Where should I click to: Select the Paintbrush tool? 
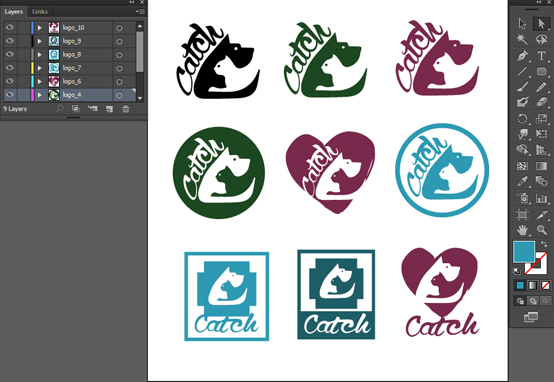coord(522,87)
